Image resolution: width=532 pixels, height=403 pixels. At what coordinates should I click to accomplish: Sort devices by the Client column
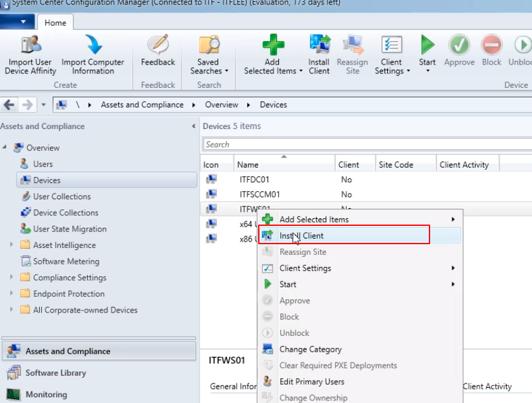355,164
